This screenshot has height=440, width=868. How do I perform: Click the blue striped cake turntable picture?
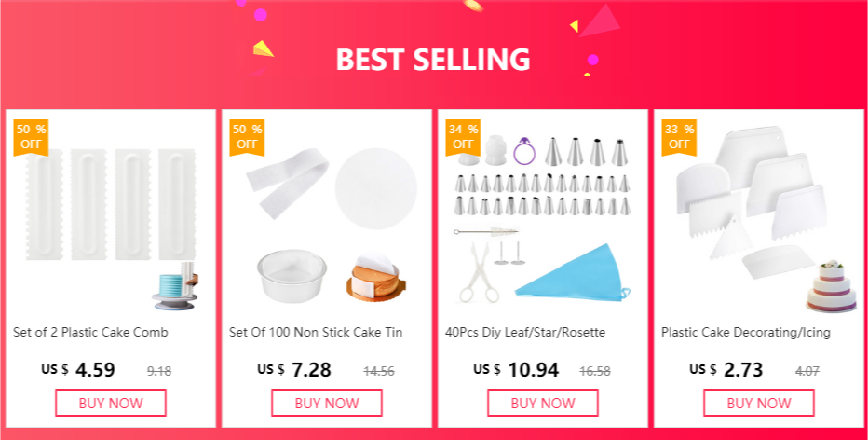(x=175, y=286)
